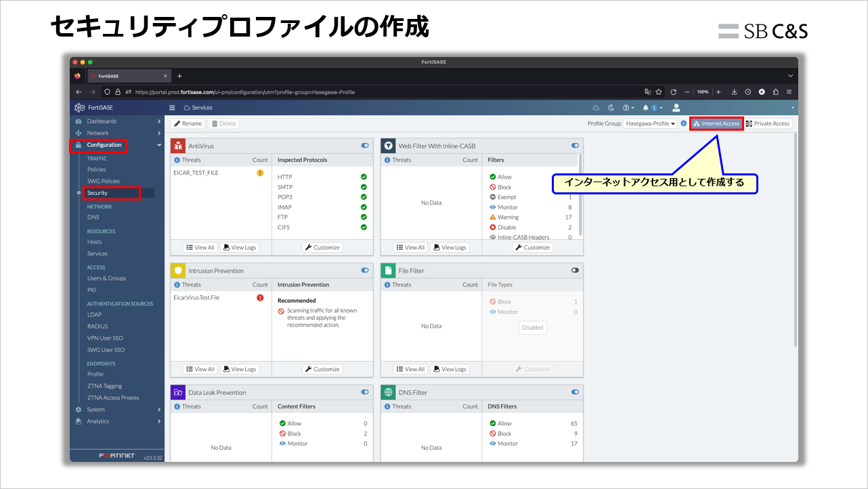Disable the AntiVirus profile toggle

point(364,145)
